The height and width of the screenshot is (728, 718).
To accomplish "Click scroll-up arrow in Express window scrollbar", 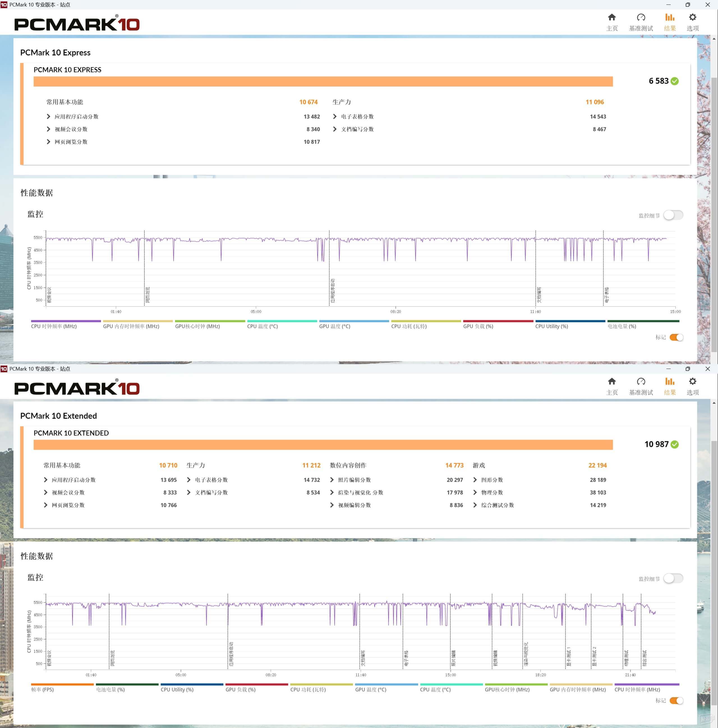I will pyautogui.click(x=714, y=38).
